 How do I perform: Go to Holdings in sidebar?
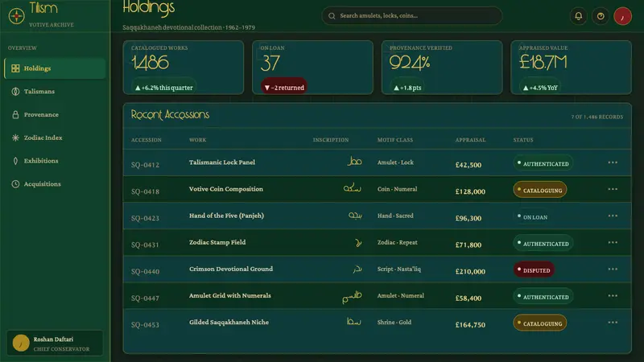click(55, 68)
